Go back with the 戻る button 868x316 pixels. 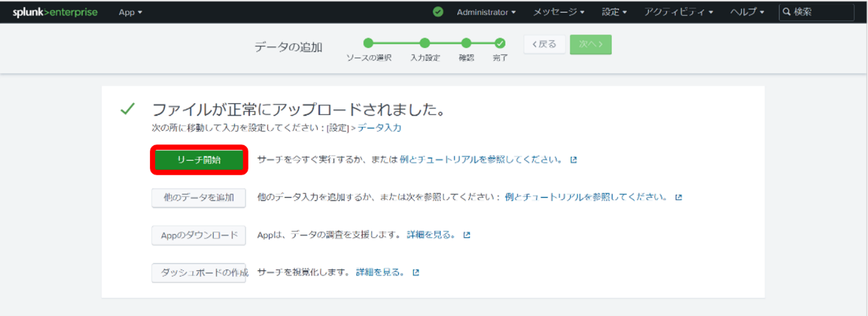point(544,45)
